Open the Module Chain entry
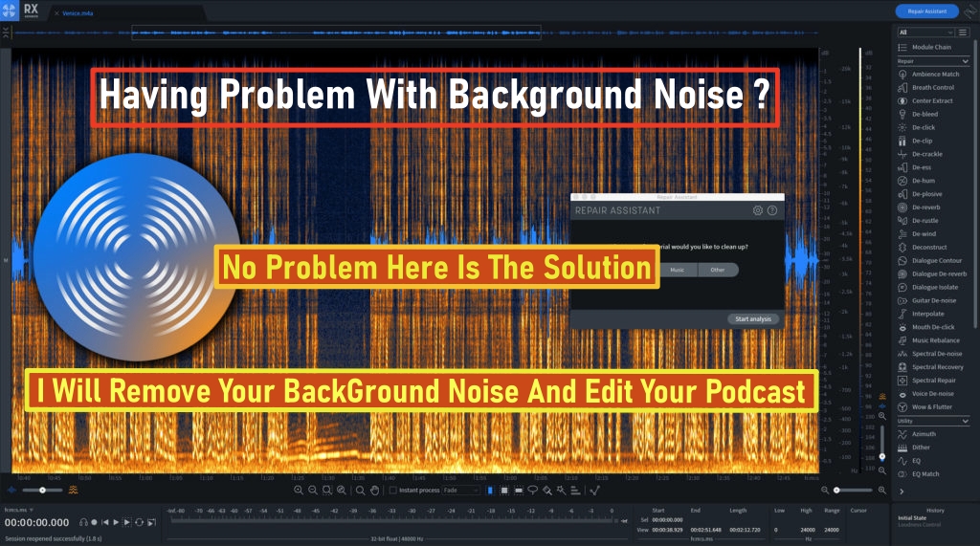This screenshot has width=980, height=546. tap(924, 47)
